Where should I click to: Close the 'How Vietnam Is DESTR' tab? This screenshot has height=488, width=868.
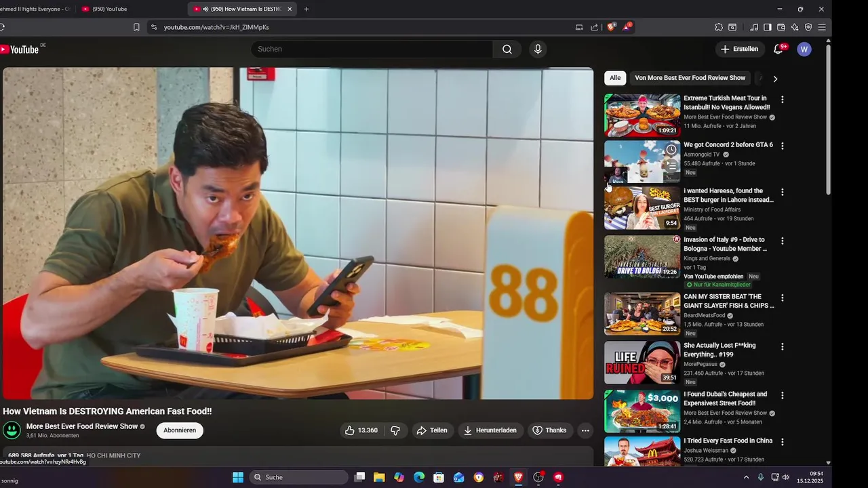click(x=290, y=9)
